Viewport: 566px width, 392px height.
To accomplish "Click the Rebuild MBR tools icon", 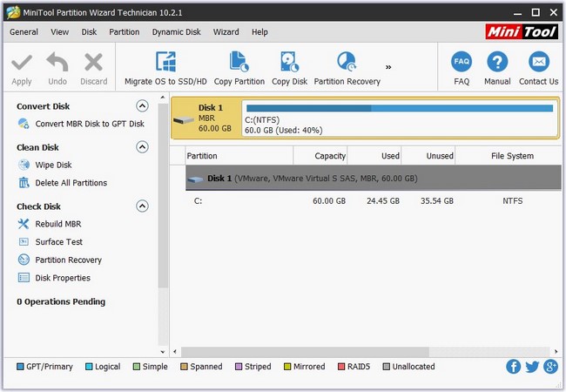I will [24, 224].
